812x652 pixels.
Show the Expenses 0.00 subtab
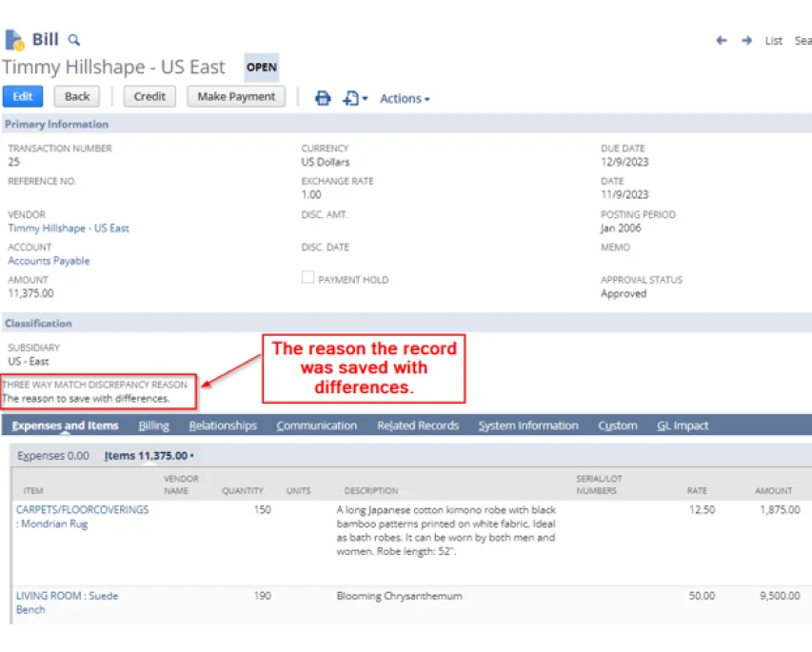[53, 456]
